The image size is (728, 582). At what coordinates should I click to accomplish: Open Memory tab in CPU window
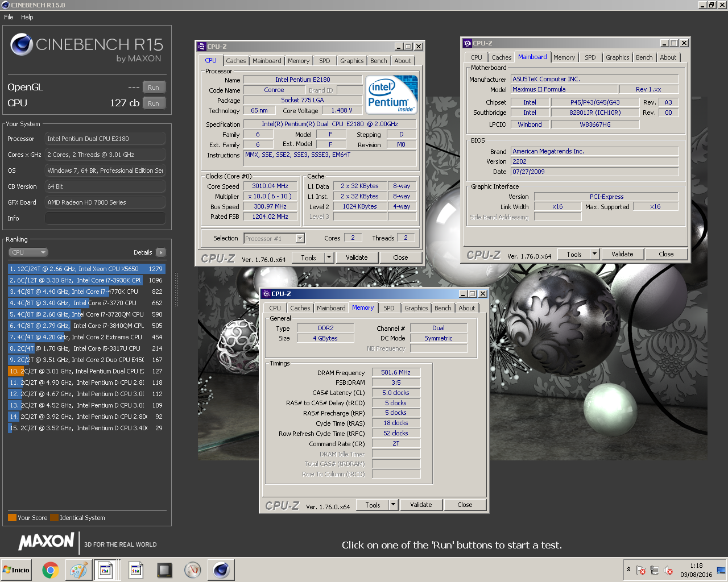(299, 61)
